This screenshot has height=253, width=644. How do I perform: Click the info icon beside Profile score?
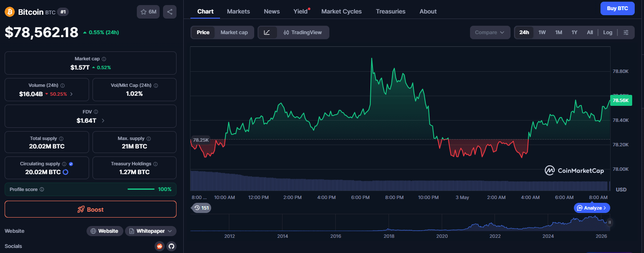pyautogui.click(x=42, y=189)
